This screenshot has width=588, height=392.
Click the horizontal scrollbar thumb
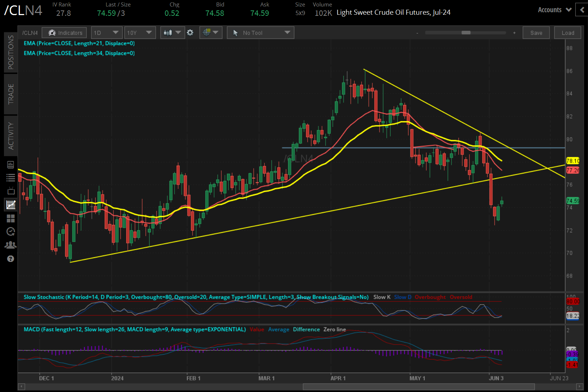click(419, 387)
